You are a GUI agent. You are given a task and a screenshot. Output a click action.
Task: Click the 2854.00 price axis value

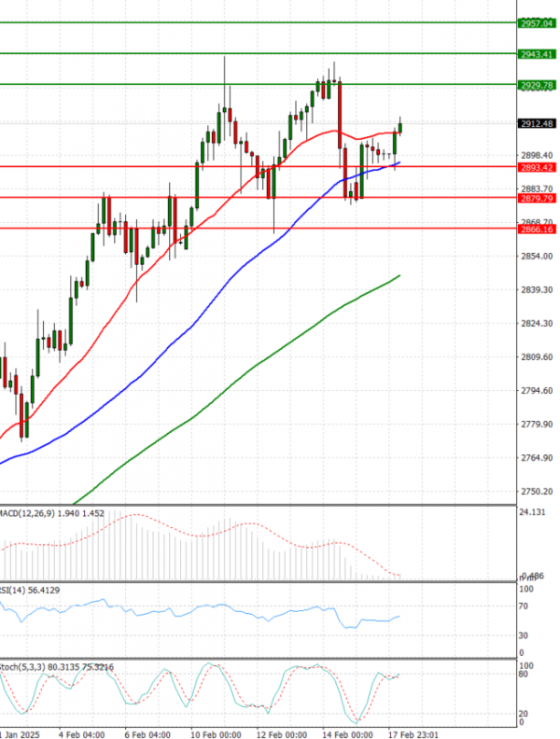[537, 256]
